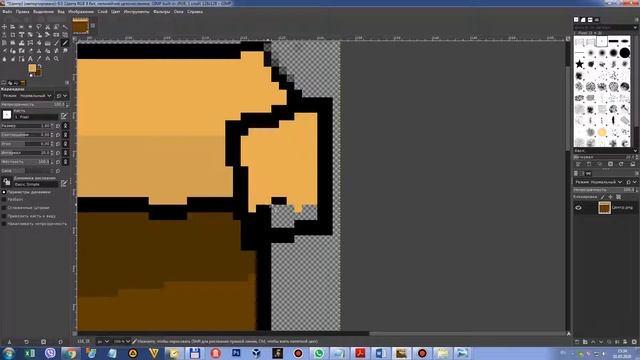Screen dimensions: 640x360
Task: Refresh brushes using the brushes-panel icon
Action: [621, 164]
